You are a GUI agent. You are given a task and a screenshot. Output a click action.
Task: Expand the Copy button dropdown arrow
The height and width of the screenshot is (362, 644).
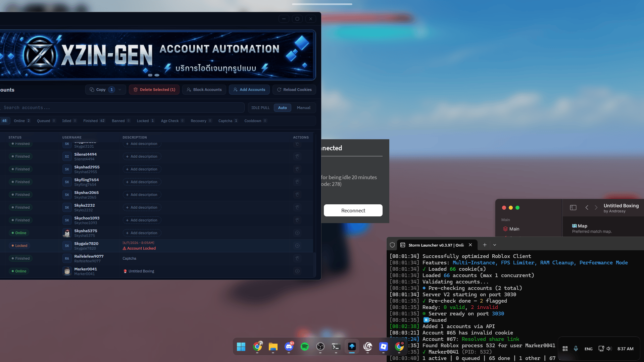pos(120,90)
